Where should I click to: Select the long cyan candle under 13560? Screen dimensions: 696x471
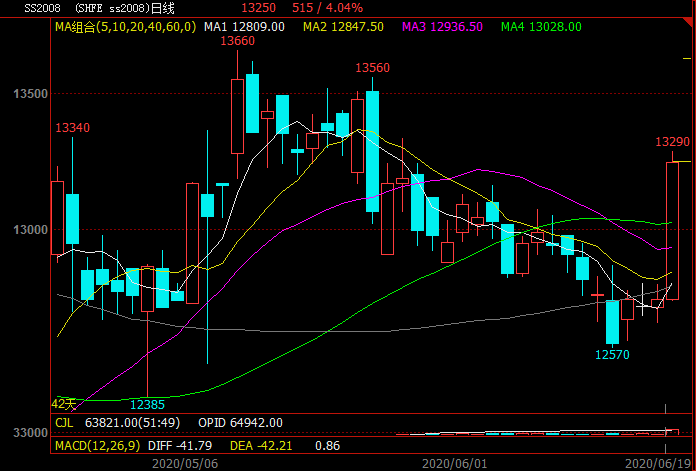pyautogui.click(x=372, y=151)
